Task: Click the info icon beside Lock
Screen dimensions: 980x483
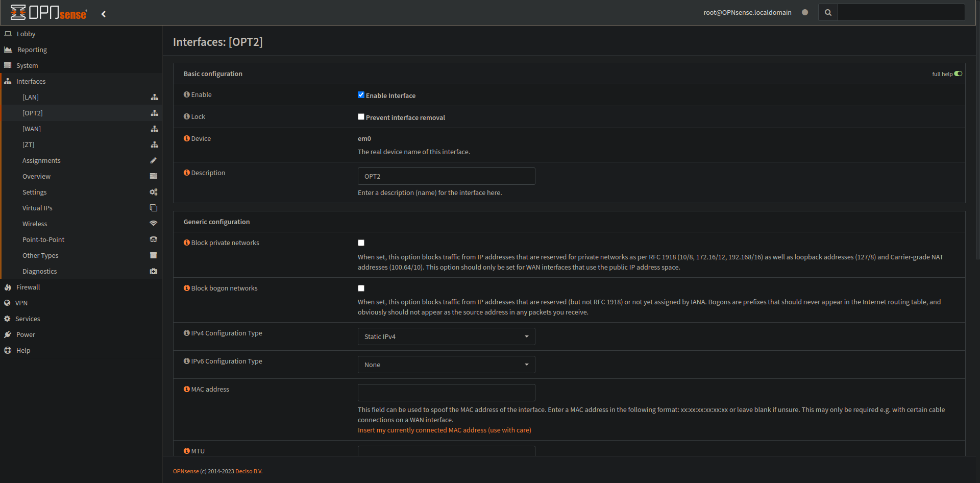Action: (x=187, y=116)
